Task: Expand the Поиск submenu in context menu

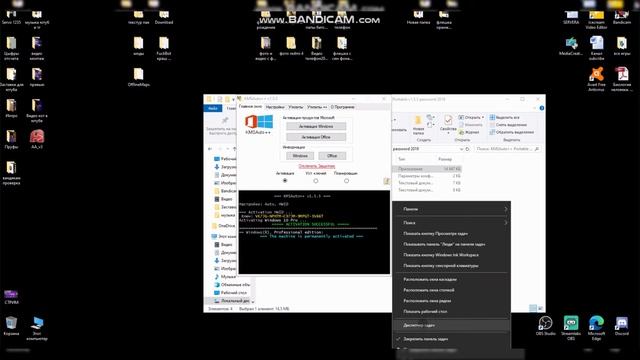Action: pyautogui.click(x=451, y=223)
